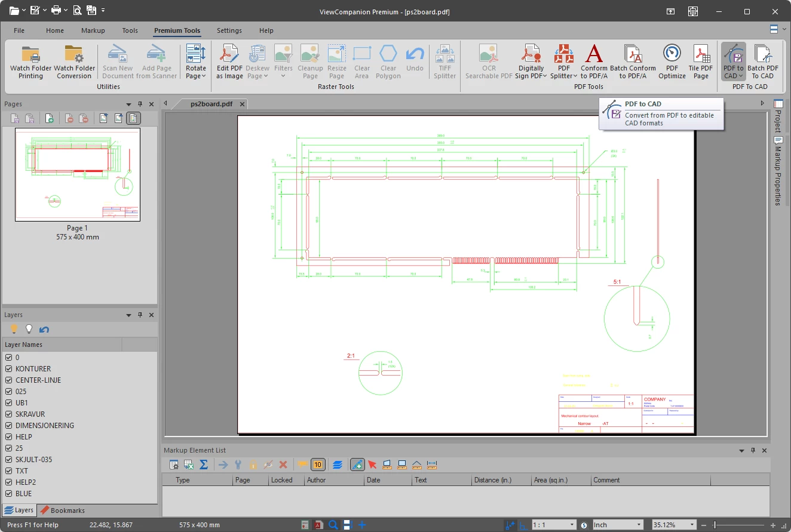Open the File menu
This screenshot has height=532, width=791.
(19, 30)
